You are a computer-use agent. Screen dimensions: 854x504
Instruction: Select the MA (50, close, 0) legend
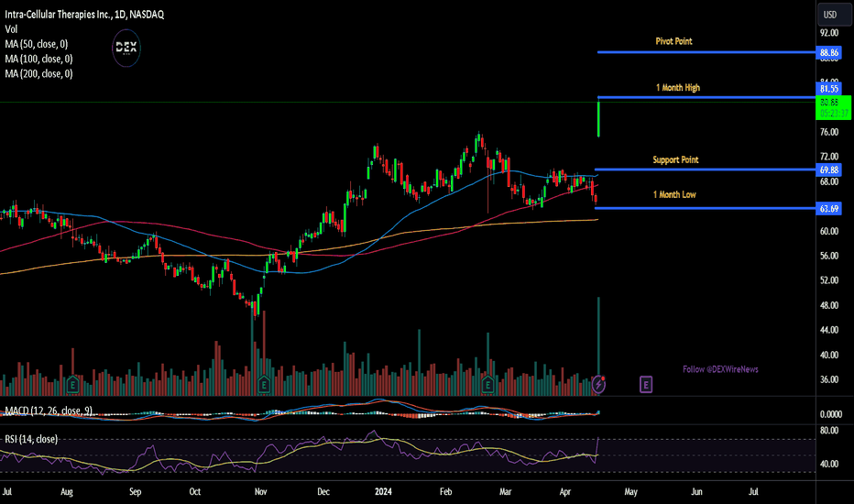(37, 44)
